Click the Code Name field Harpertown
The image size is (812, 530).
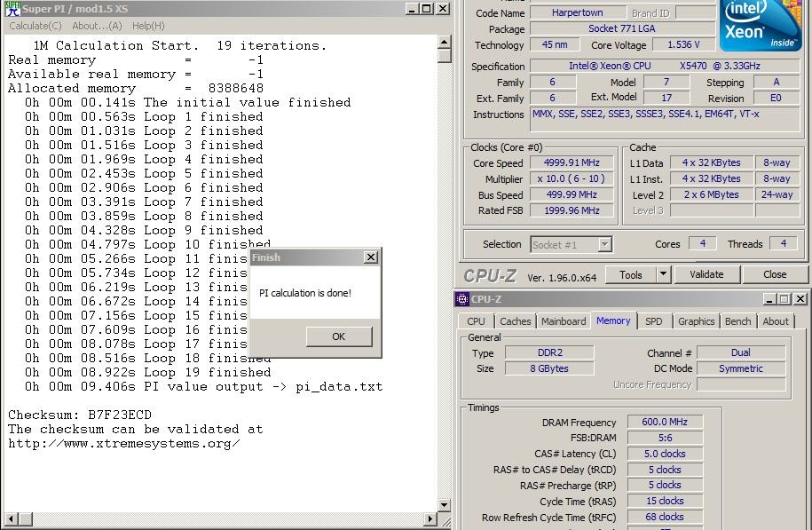(x=578, y=13)
